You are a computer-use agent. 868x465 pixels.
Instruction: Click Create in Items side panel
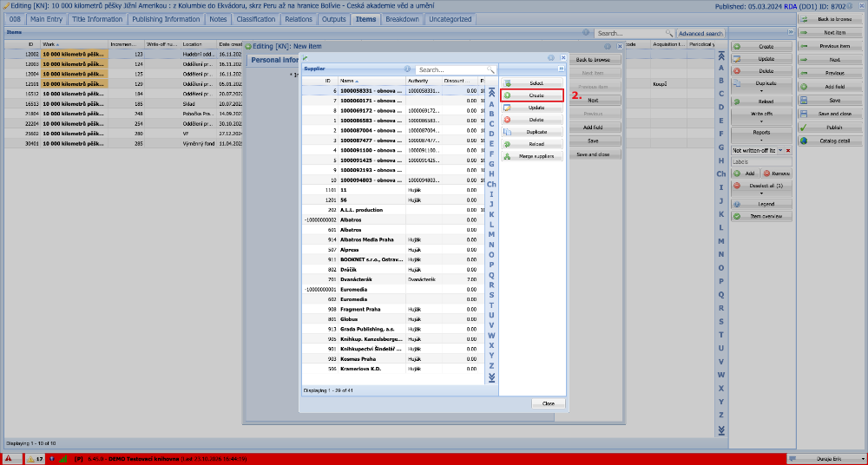[x=762, y=47]
